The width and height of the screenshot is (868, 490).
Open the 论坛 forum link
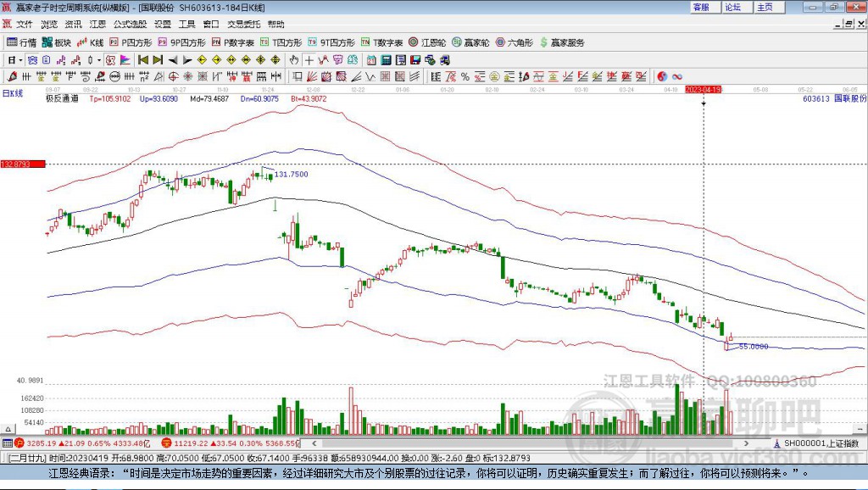coord(733,7)
